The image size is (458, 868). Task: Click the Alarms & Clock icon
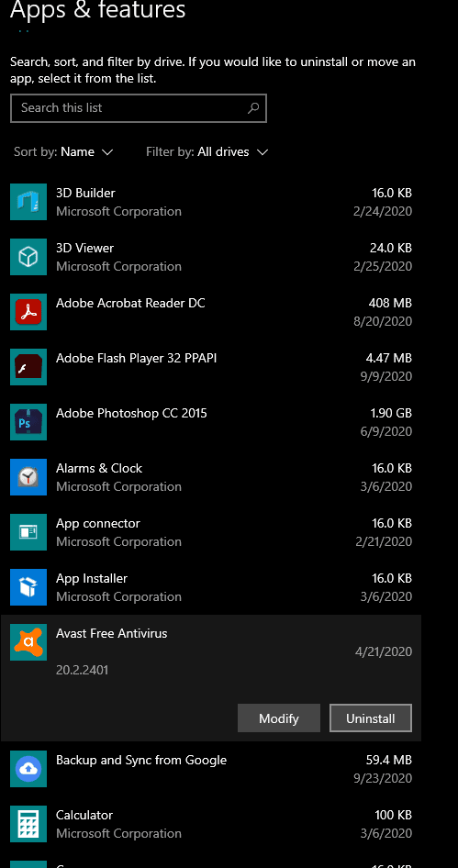click(28, 477)
